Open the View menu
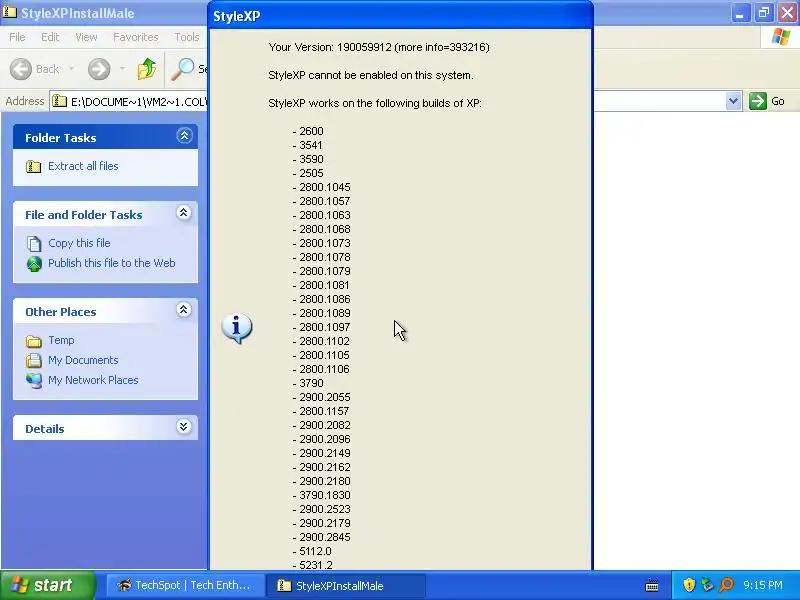The width and height of the screenshot is (800, 600). point(86,37)
